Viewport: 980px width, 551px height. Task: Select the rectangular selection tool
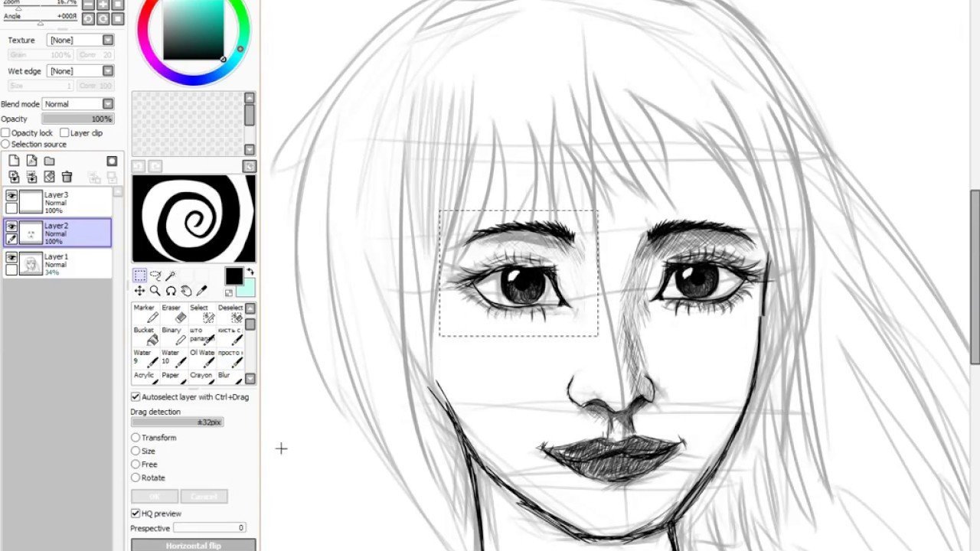point(139,275)
